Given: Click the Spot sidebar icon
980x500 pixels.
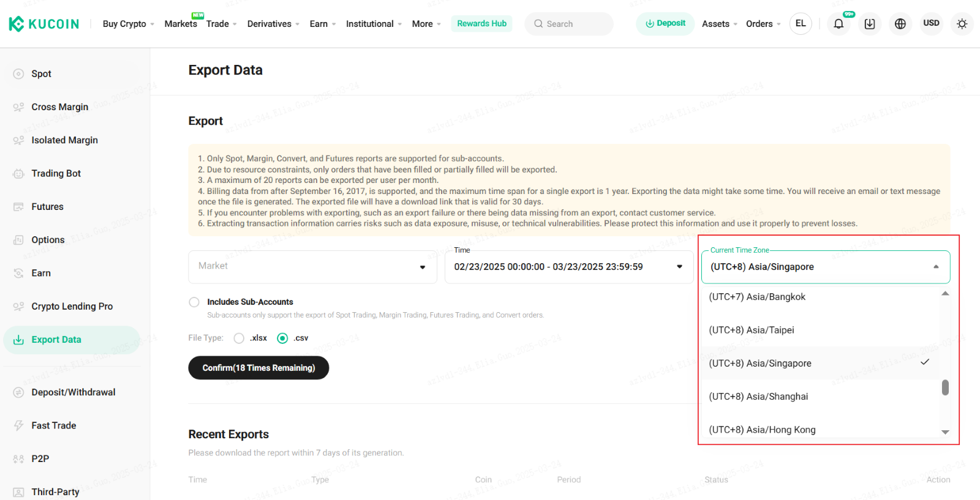Looking at the screenshot, I should coord(18,74).
